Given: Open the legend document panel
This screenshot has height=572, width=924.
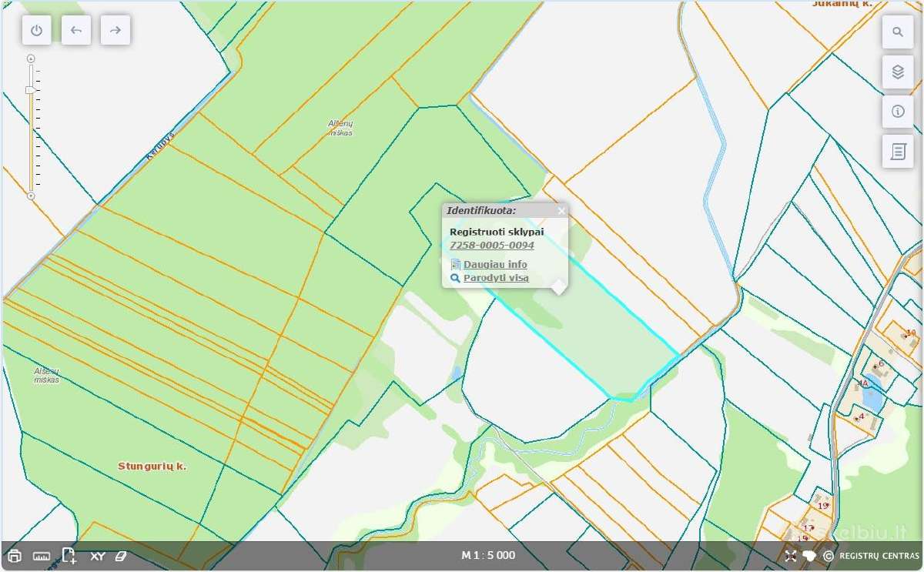Looking at the screenshot, I should click(x=897, y=152).
